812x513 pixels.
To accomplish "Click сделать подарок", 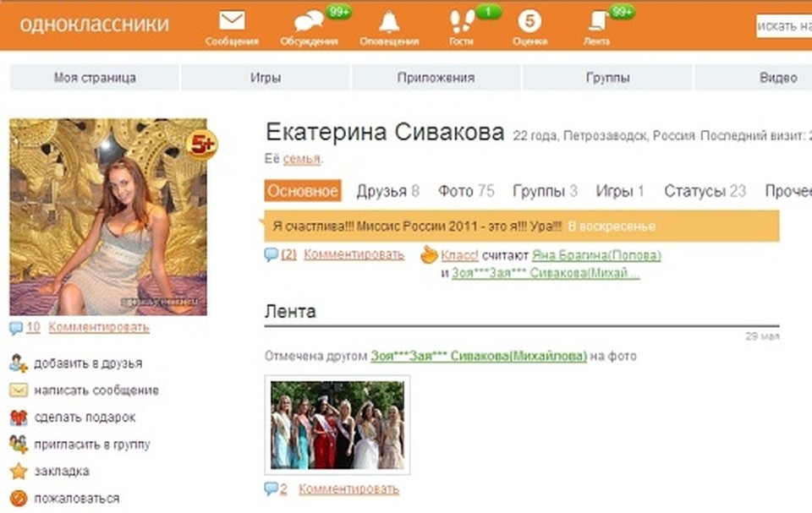I will 85,417.
